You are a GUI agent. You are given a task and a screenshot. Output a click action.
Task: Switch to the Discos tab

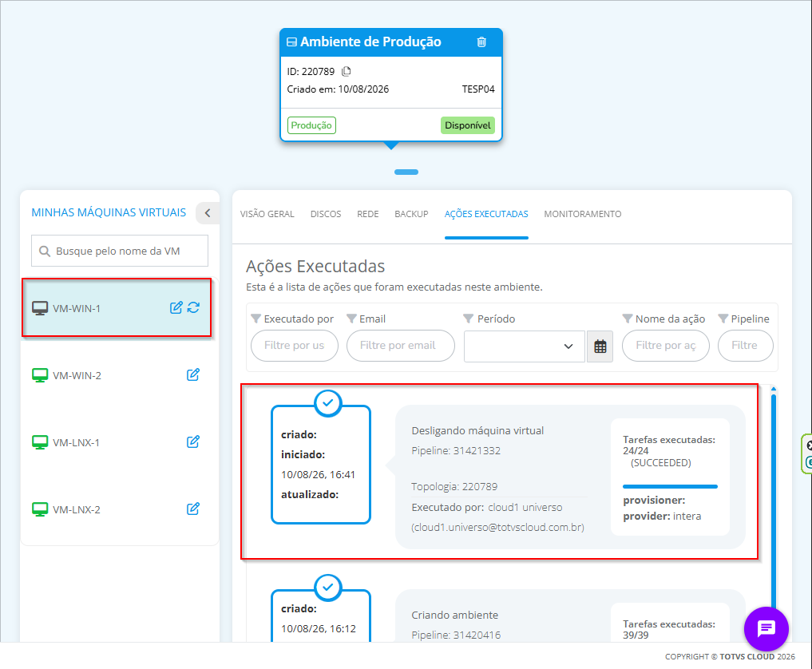326,214
